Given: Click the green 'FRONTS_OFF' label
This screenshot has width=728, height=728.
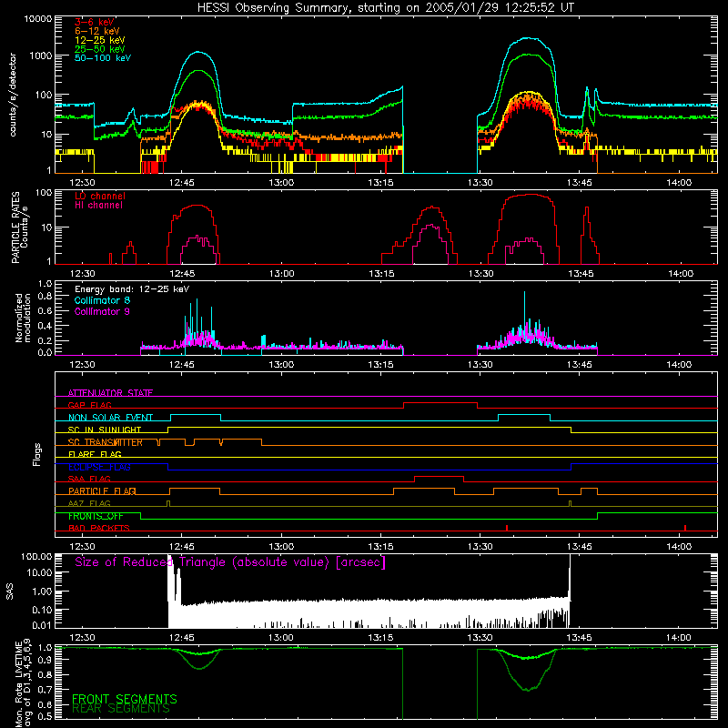Looking at the screenshot, I should (96, 516).
